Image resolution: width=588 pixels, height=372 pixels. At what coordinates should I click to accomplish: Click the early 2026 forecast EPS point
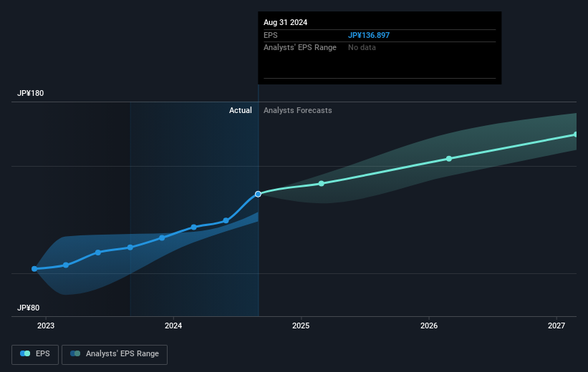tap(449, 159)
